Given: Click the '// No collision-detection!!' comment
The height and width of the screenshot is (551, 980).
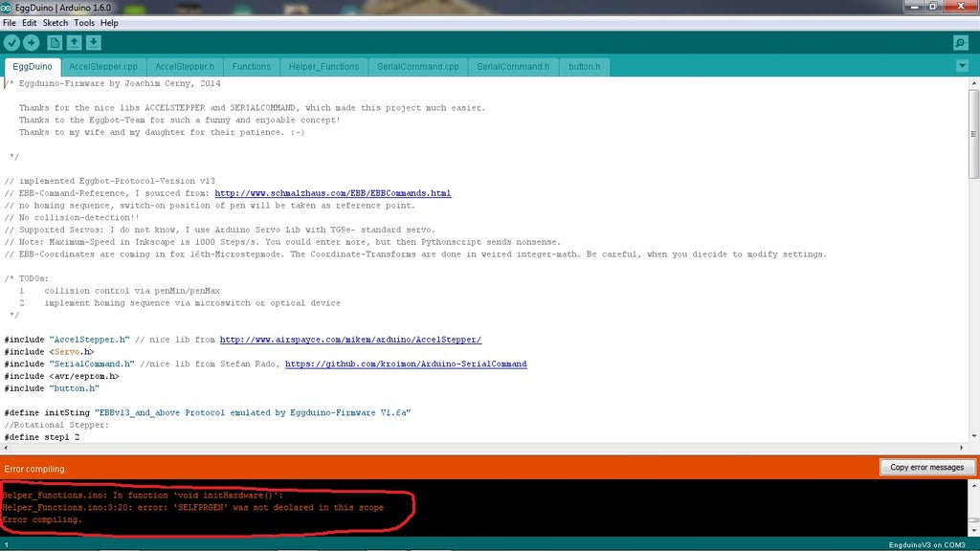Looking at the screenshot, I should click(x=71, y=218).
